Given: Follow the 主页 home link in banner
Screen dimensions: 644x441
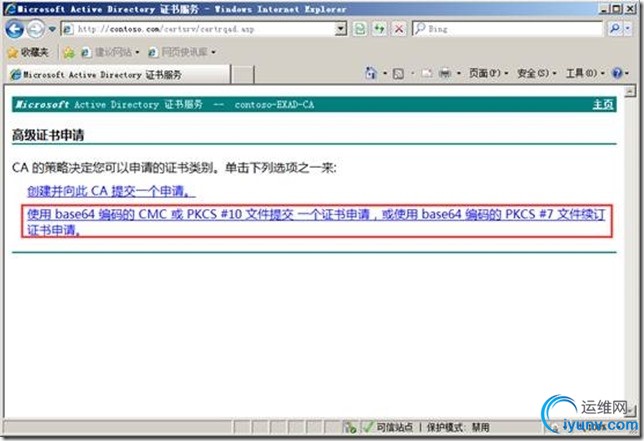Looking at the screenshot, I should click(603, 104).
